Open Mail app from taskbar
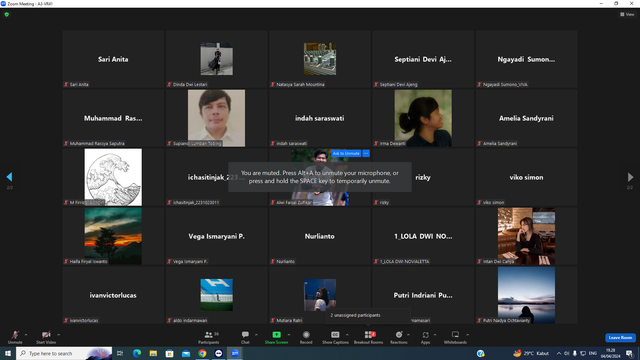640x360 pixels. click(x=186, y=353)
